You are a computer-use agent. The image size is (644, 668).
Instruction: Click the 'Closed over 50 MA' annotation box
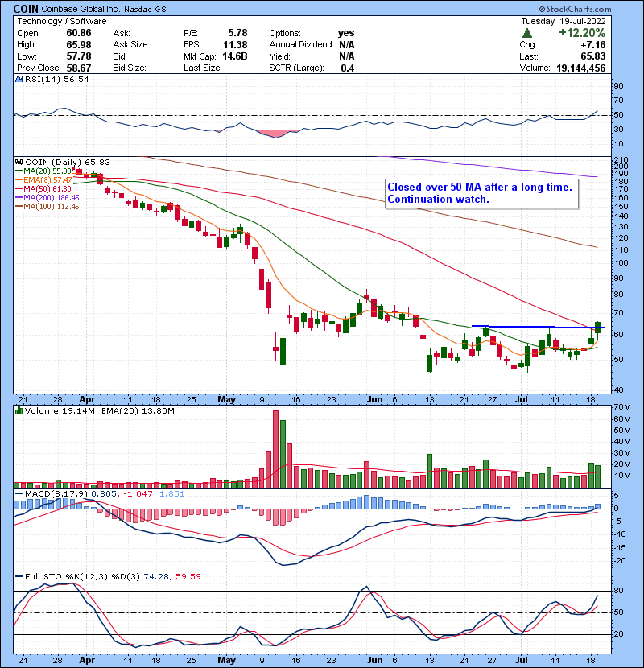coord(481,193)
